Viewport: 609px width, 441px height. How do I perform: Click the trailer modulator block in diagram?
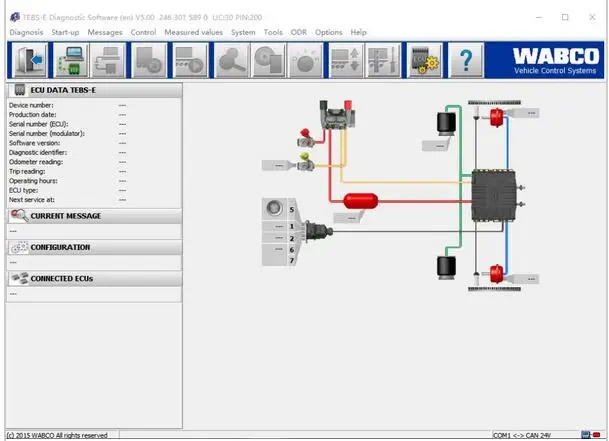tap(494, 195)
